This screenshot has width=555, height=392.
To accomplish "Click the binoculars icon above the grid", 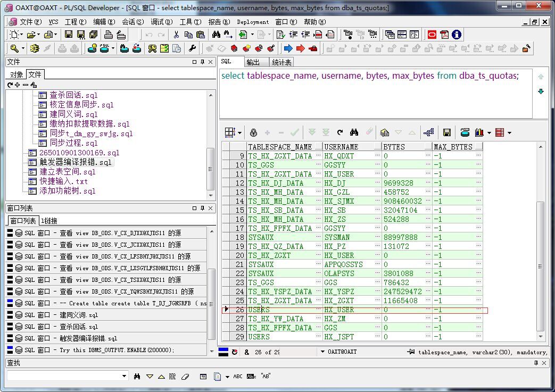I will tap(354, 132).
